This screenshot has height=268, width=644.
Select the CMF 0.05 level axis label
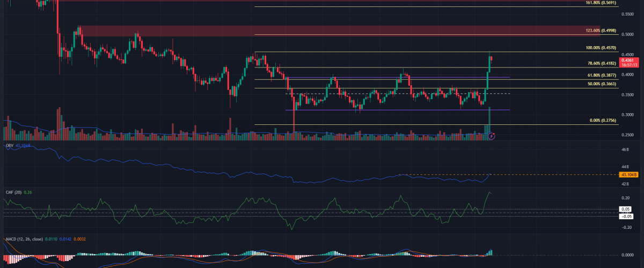626,209
